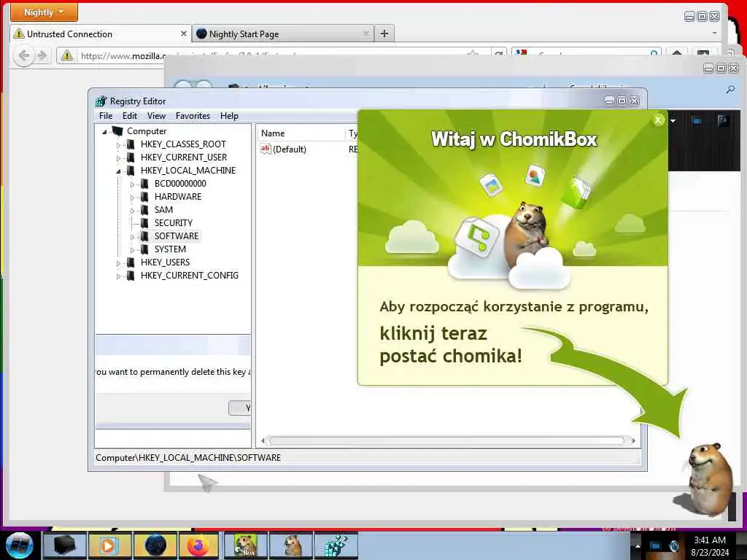This screenshot has width=747, height=560.
Task: Open the Help menu in Registry Editor
Action: (x=229, y=116)
